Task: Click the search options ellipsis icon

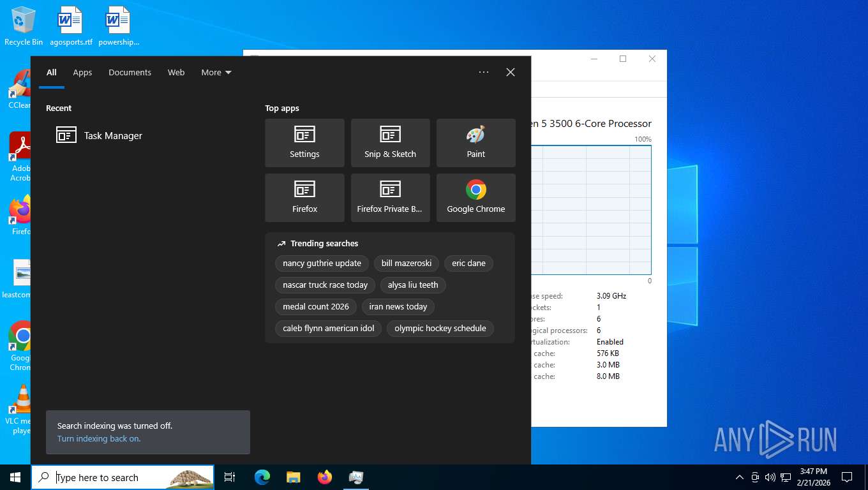Action: (484, 72)
